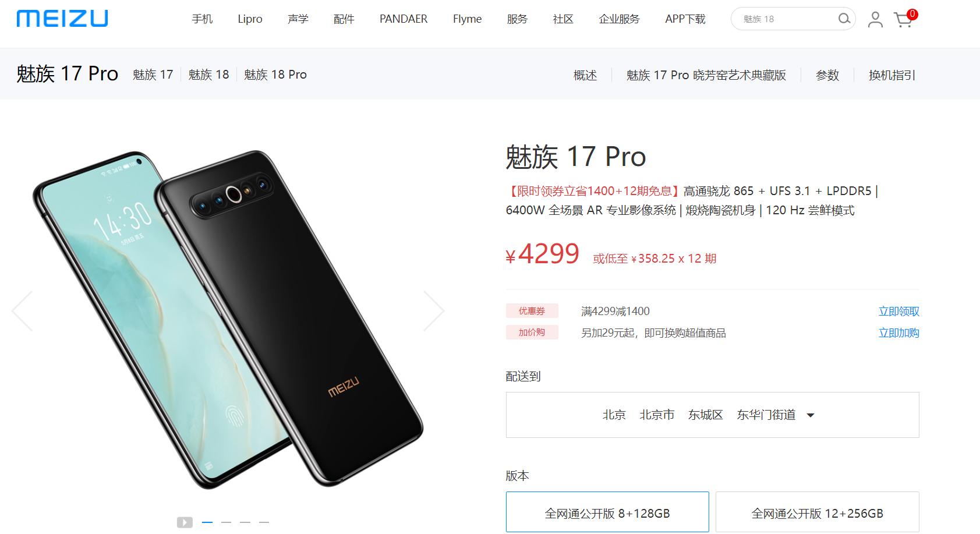
Task: Open the user account icon
Action: click(x=875, y=19)
